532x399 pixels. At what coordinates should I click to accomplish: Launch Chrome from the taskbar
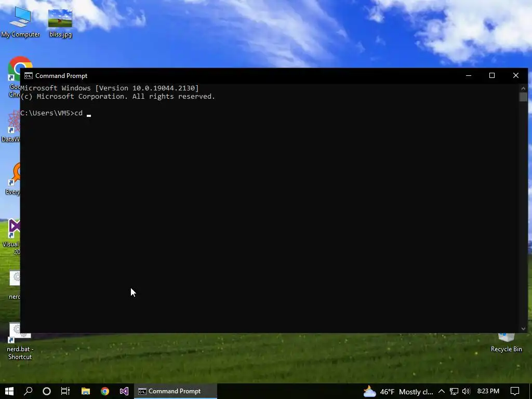pos(105,391)
